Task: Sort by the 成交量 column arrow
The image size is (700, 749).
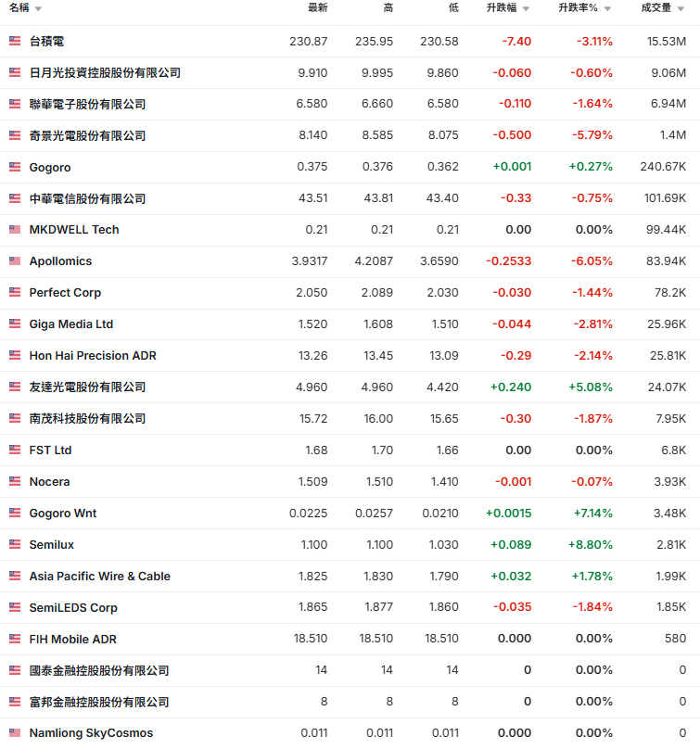Action: click(x=681, y=8)
